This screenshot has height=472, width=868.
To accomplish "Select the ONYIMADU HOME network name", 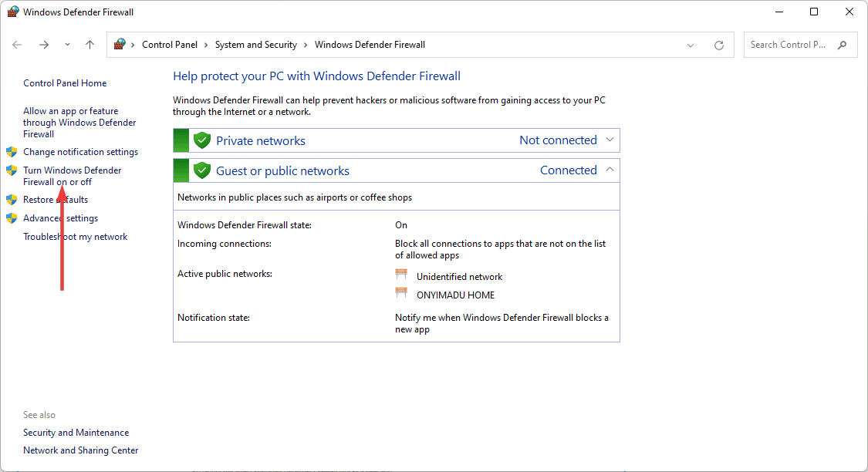I will [x=455, y=295].
